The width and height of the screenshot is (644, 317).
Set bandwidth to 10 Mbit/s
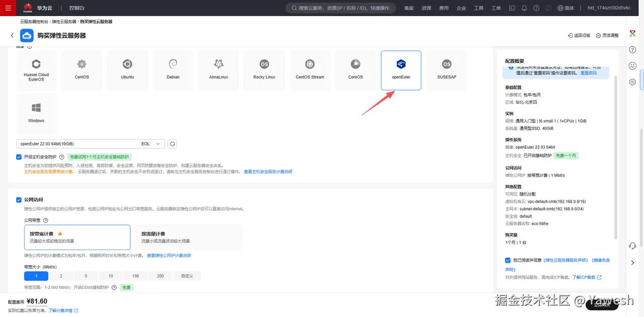click(111, 276)
